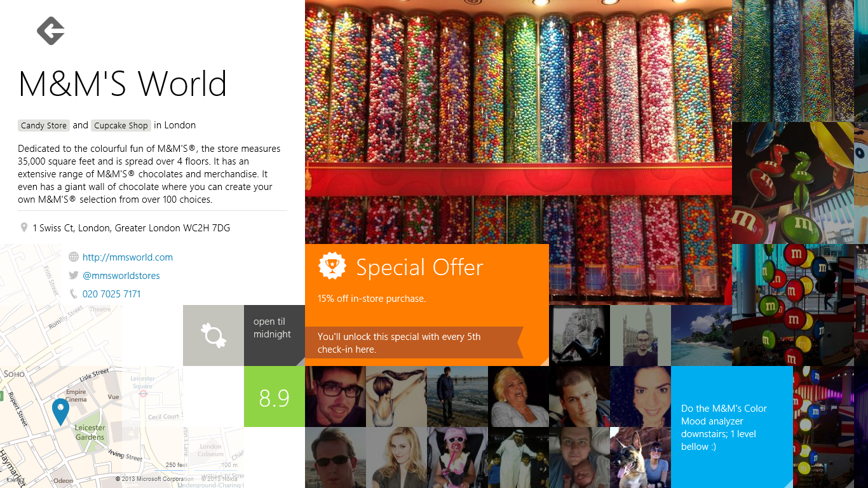Image resolution: width=868 pixels, height=488 pixels.
Task: Open the dog profile photo thumbnail
Action: point(641,457)
